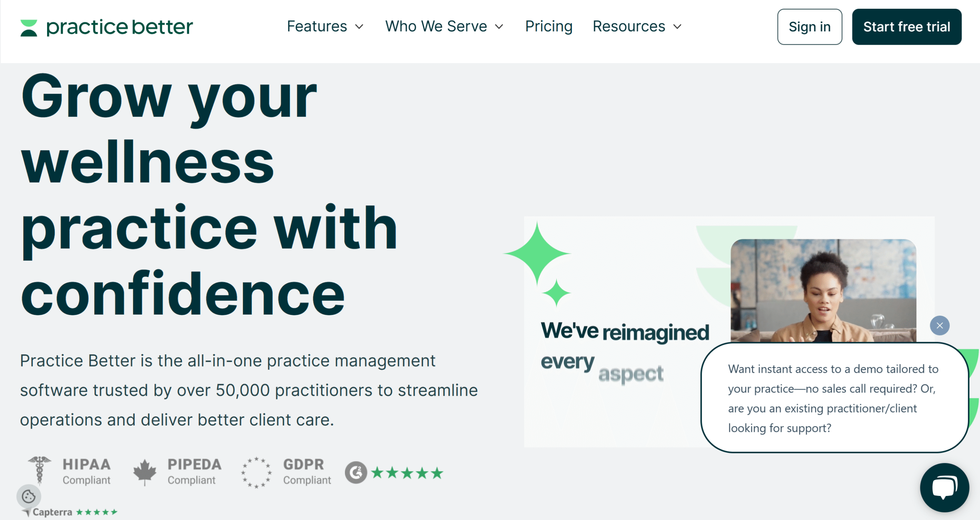Expand the Who We Serve chevron

pyautogui.click(x=499, y=27)
